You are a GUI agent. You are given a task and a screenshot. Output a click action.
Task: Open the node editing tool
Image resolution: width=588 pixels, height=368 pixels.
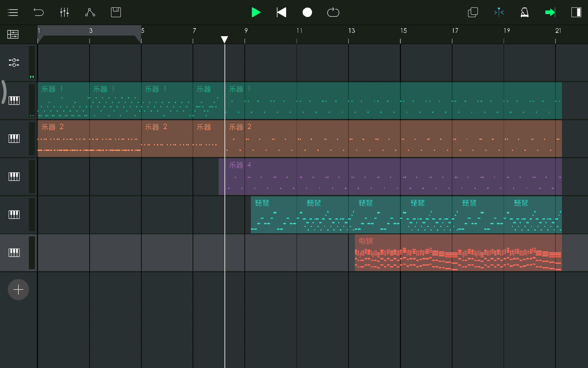(90, 13)
